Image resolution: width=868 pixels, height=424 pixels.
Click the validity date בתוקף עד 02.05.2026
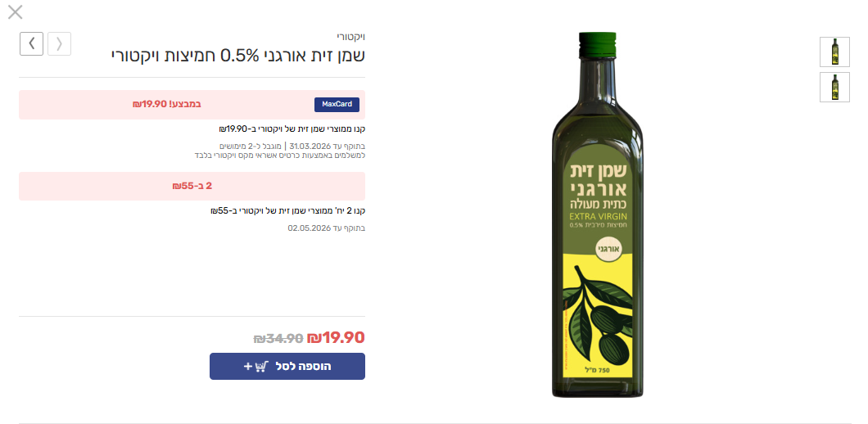point(326,228)
